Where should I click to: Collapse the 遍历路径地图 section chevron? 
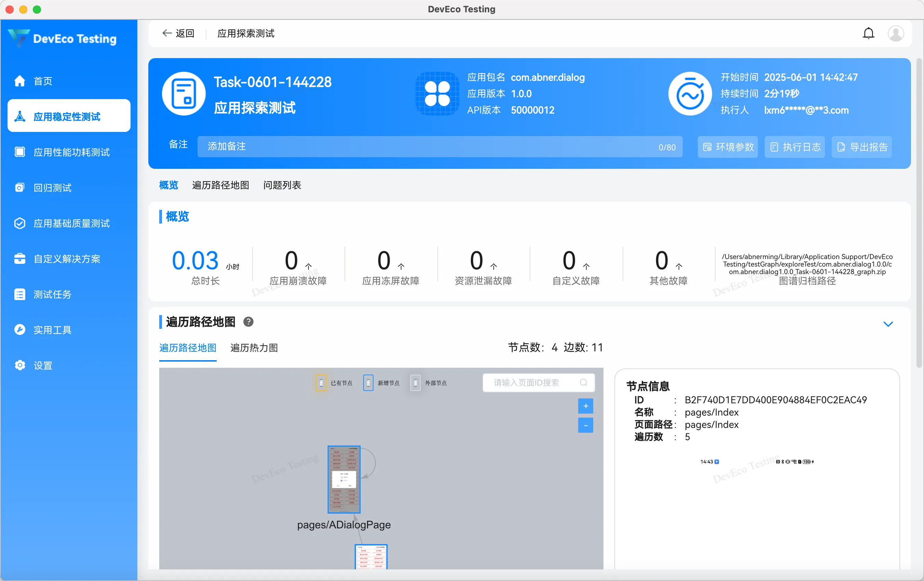(x=888, y=324)
